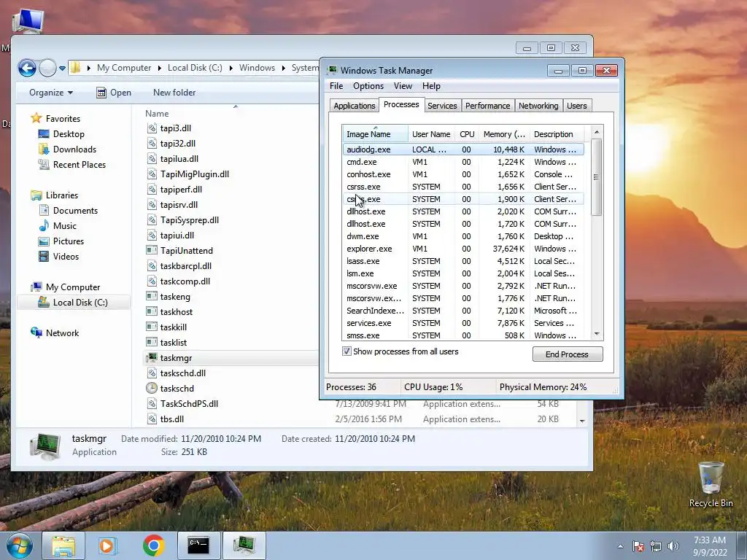Expand Local Disk (C:) breadcrumb arrow
This screenshot has height=560, width=747.
click(x=231, y=68)
